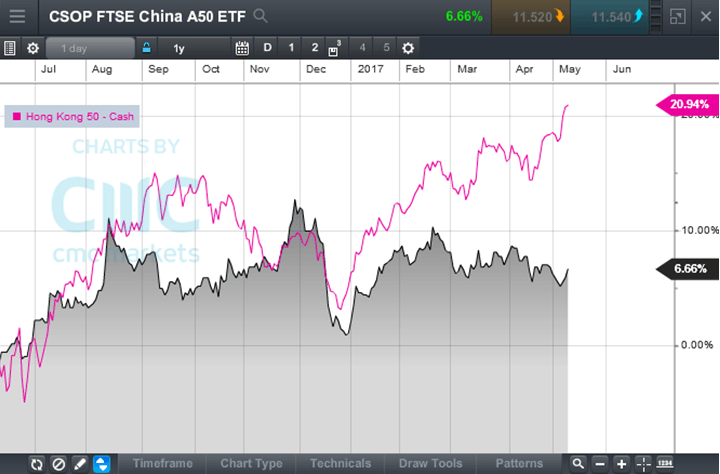The image size is (720, 474).
Task: Click the bottom toolbar magnifier zoom icon
Action: (578, 464)
